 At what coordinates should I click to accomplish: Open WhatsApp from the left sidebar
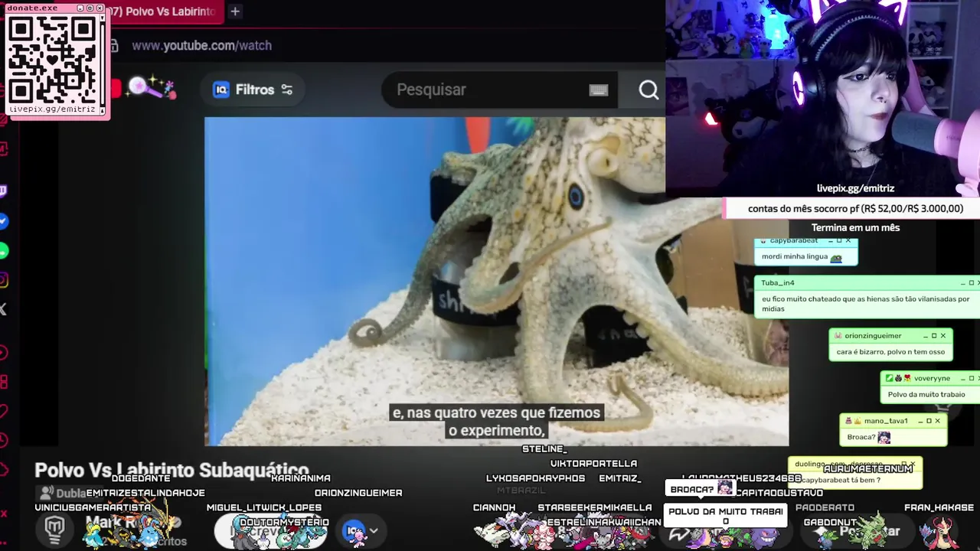click(x=4, y=251)
